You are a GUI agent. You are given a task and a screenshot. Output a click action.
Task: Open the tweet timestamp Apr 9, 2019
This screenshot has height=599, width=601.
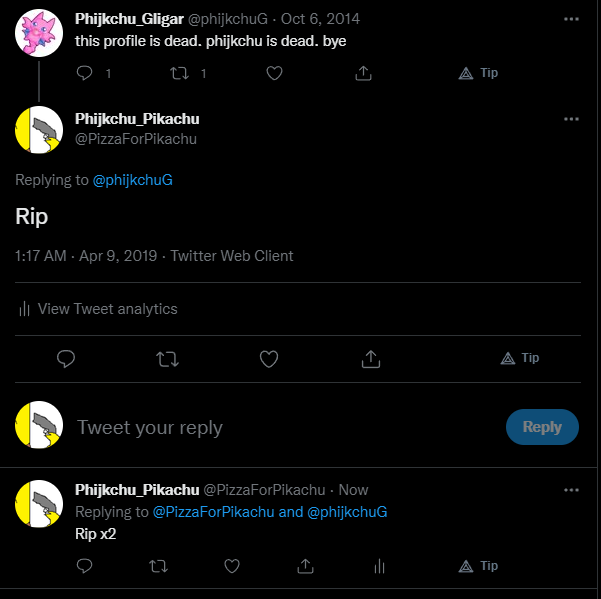118,256
